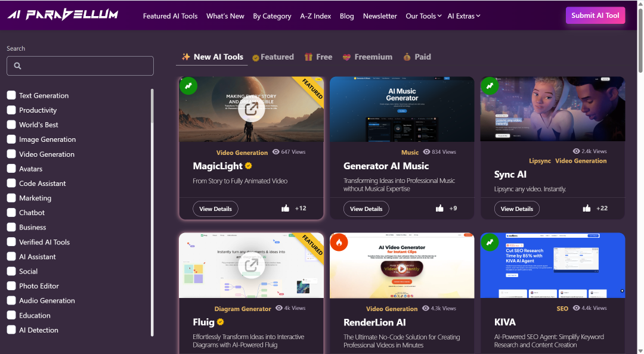This screenshot has height=354, width=644.
Task: Click the green trending badge on Sync AI card
Action: coord(490,86)
